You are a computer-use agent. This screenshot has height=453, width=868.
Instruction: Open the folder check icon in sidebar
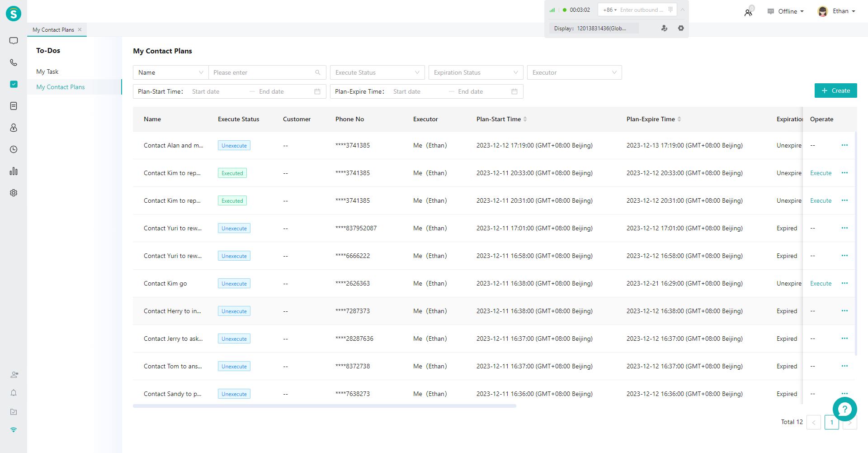14,412
